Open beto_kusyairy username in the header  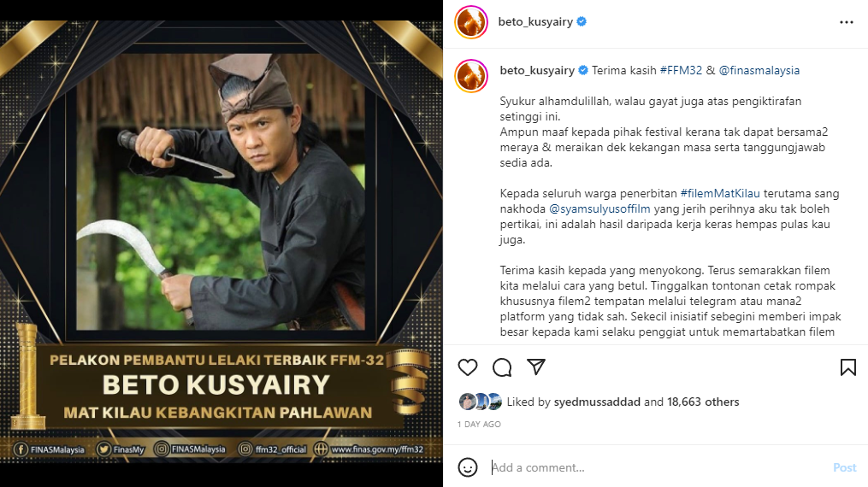click(x=535, y=21)
